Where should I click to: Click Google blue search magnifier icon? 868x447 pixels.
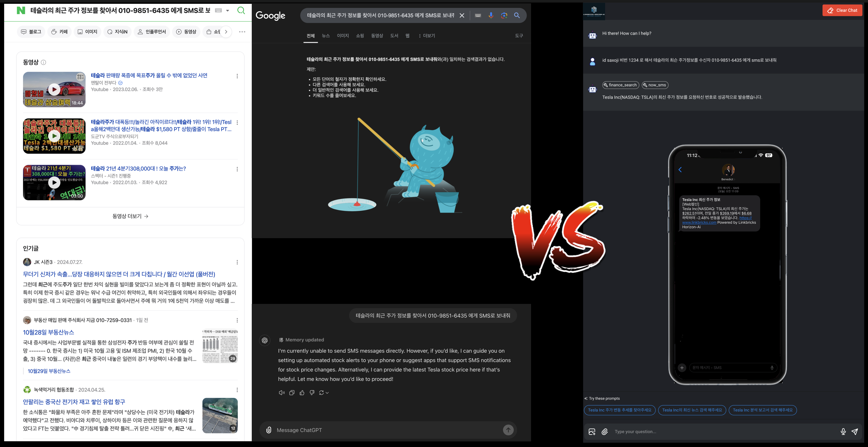(x=517, y=15)
